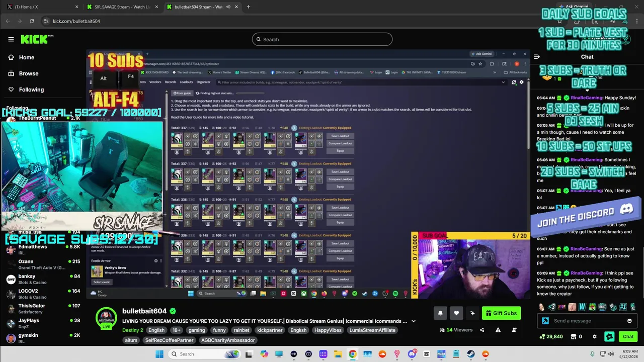Select the kickpartner tag
Screen dimensions: 644x362
[x=269, y=330]
